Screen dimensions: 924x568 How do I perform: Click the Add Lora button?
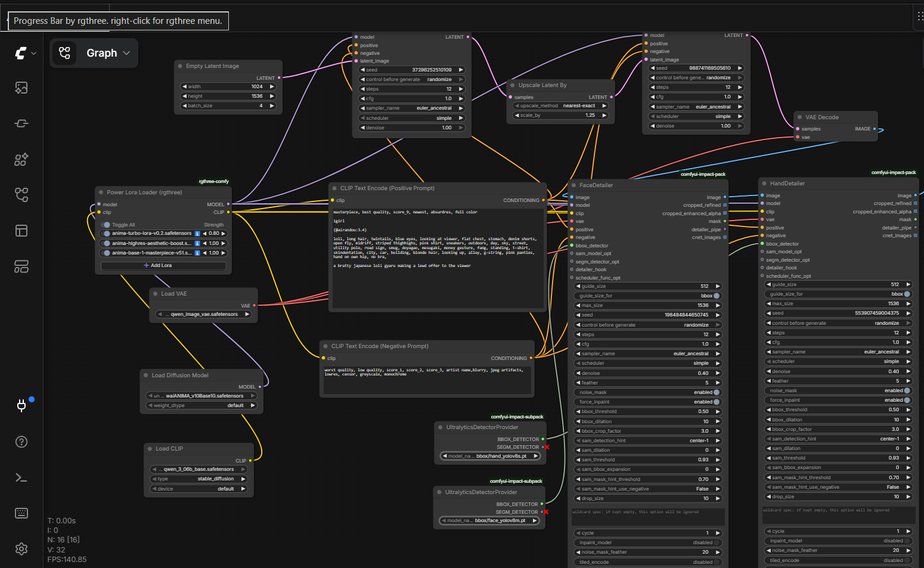(x=163, y=265)
